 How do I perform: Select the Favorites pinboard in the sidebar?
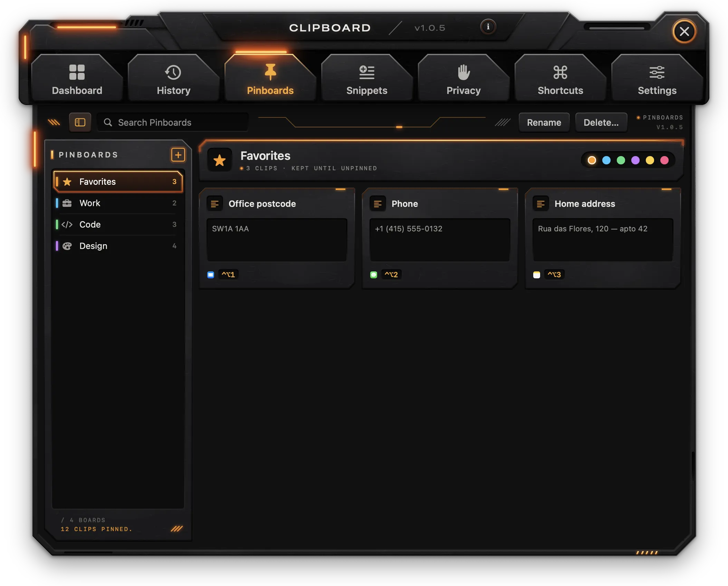pos(118,182)
